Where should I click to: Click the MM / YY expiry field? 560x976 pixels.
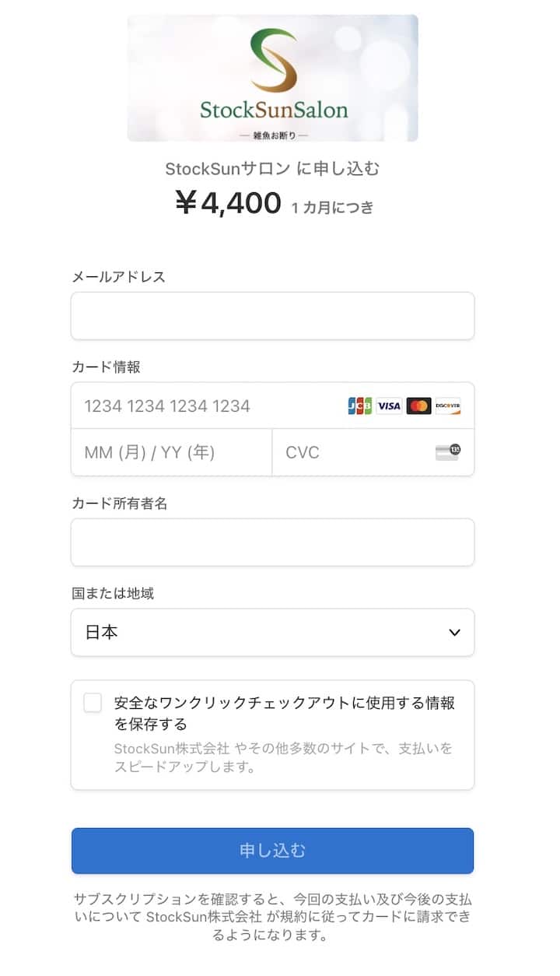tap(171, 452)
